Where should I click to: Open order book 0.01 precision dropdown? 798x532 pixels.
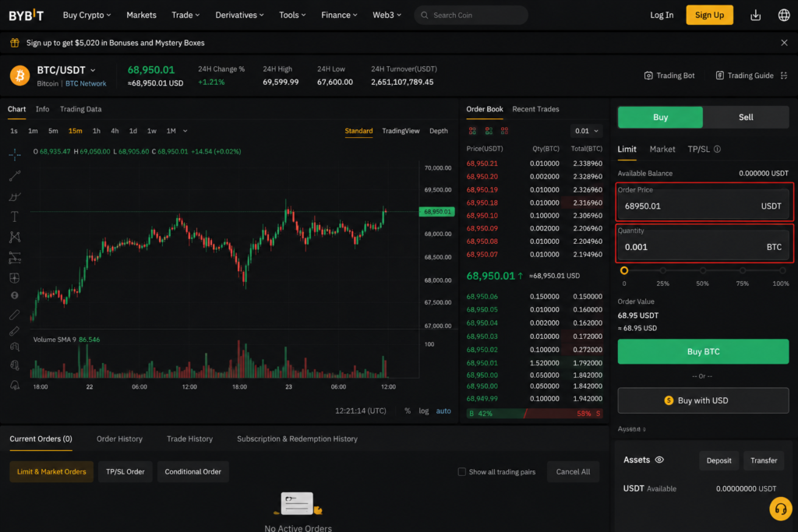tap(586, 131)
